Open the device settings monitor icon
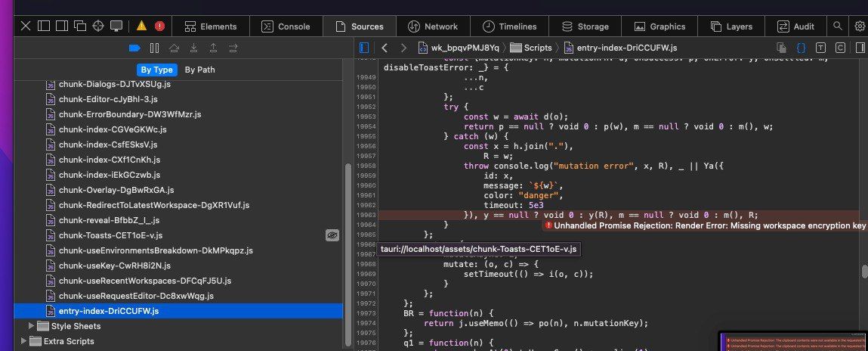The width and height of the screenshot is (868, 351). pos(116,26)
